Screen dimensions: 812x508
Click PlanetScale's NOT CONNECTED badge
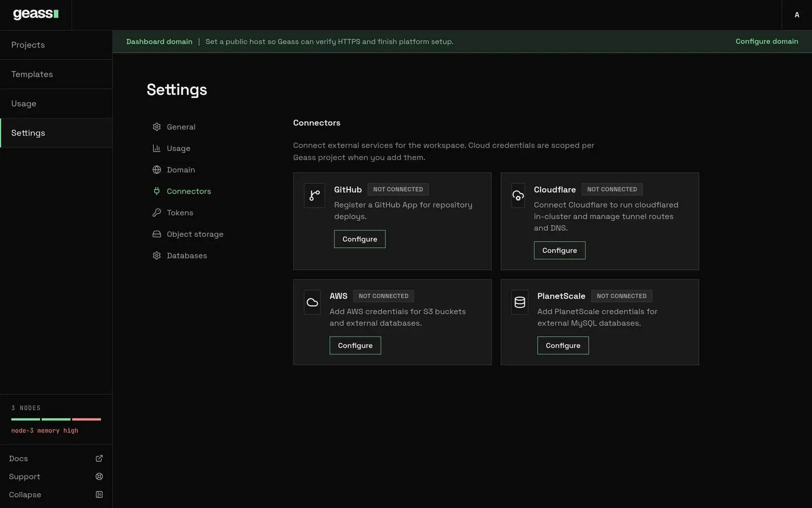622,296
